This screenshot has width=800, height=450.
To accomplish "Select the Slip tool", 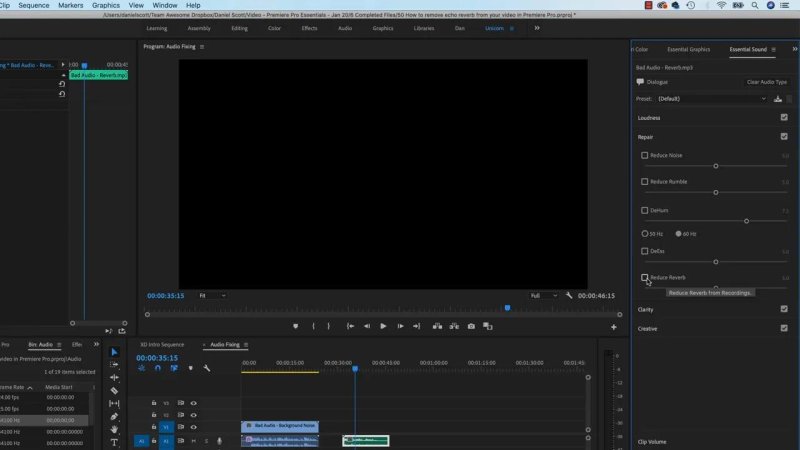I will [114, 404].
